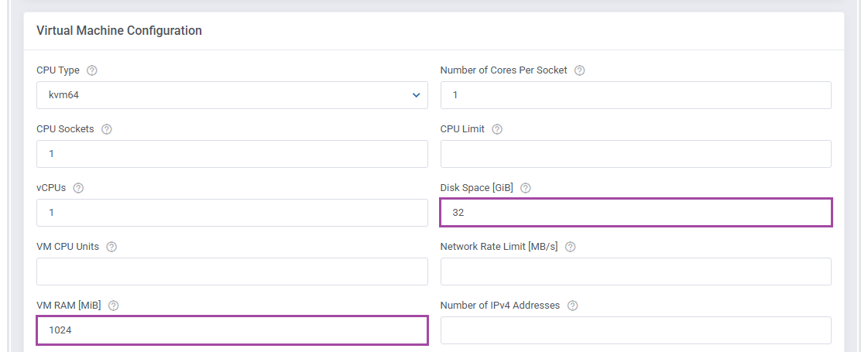The width and height of the screenshot is (868, 352).
Task: Click help icon next to VM CPU Units
Action: click(112, 247)
